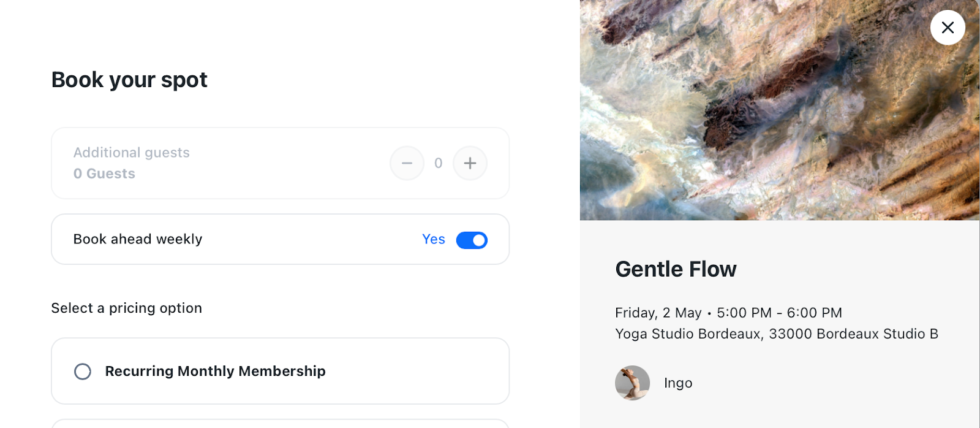Screen dimensions: 980x428
Task: Click the "Book ahead weekly" label
Action: coord(138,239)
